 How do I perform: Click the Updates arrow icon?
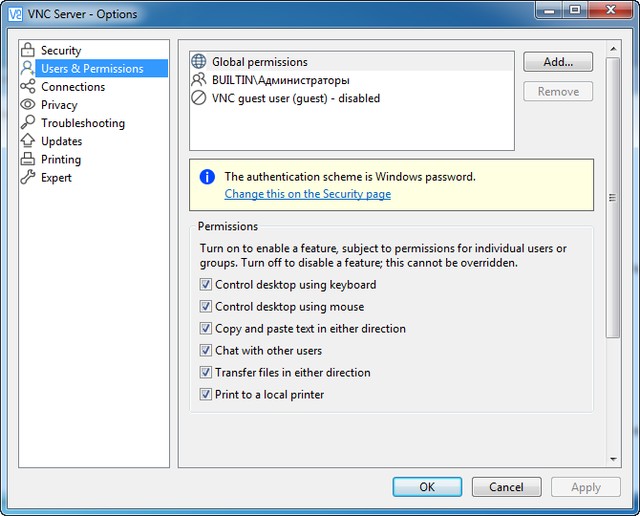(x=28, y=140)
